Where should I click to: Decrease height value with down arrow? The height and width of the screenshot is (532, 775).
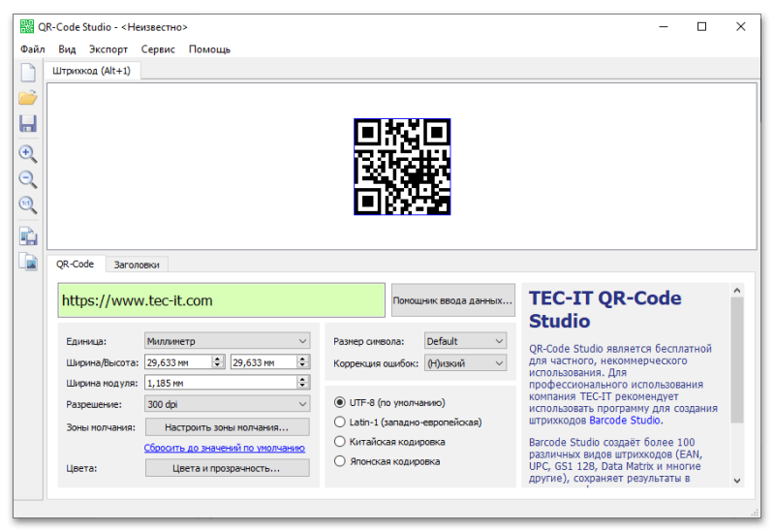[x=303, y=365]
